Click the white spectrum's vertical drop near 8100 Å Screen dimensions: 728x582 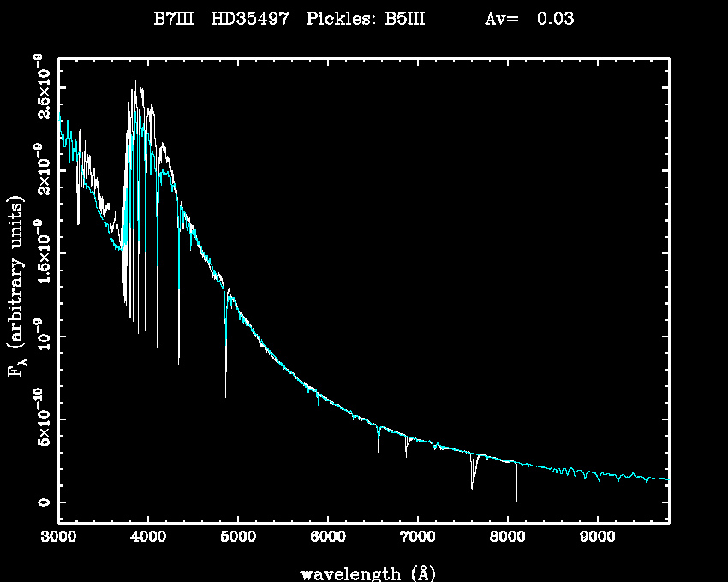[x=516, y=484]
